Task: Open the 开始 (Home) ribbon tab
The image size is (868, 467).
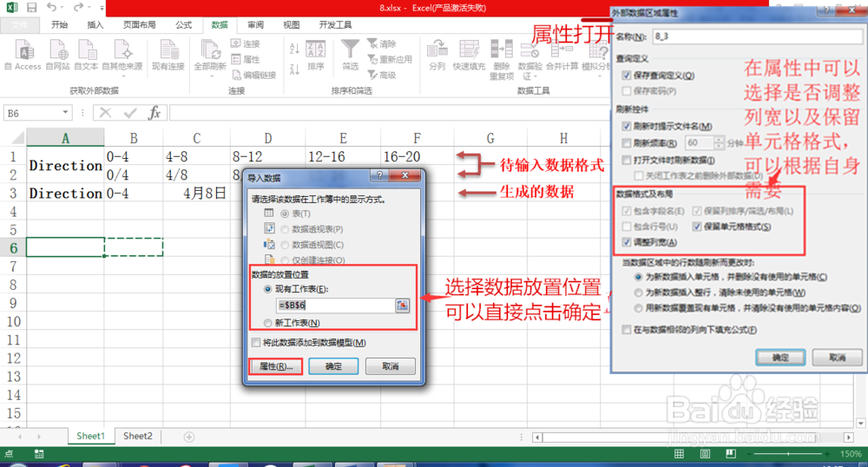Action: [x=59, y=25]
